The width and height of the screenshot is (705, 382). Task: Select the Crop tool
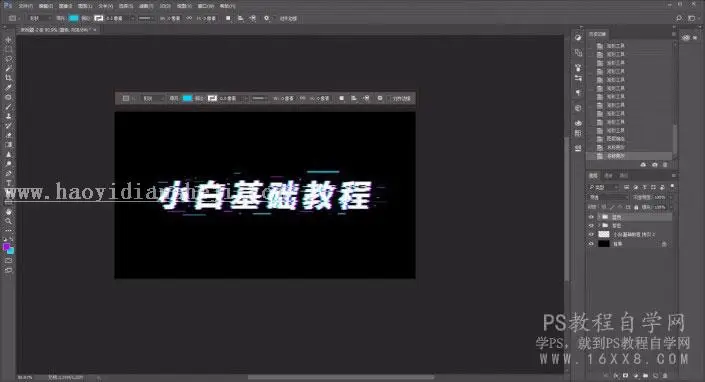[x=9, y=78]
